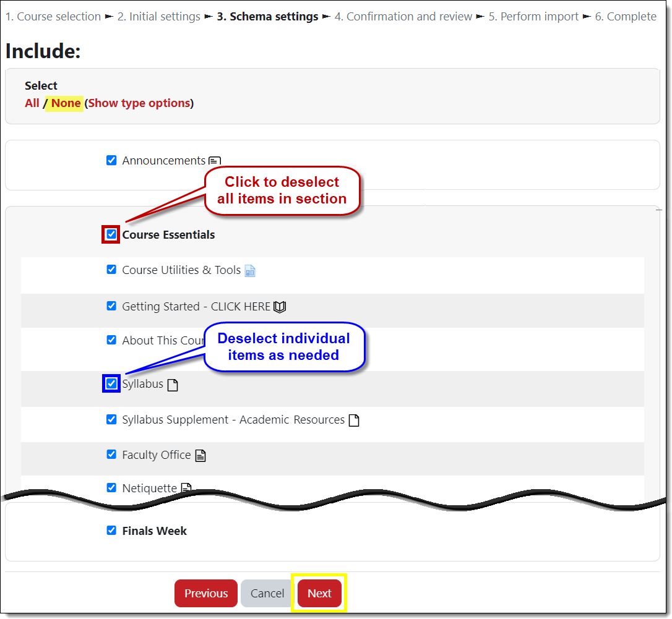Click the Syllabus label text
This screenshot has width=672, height=619.
[143, 384]
